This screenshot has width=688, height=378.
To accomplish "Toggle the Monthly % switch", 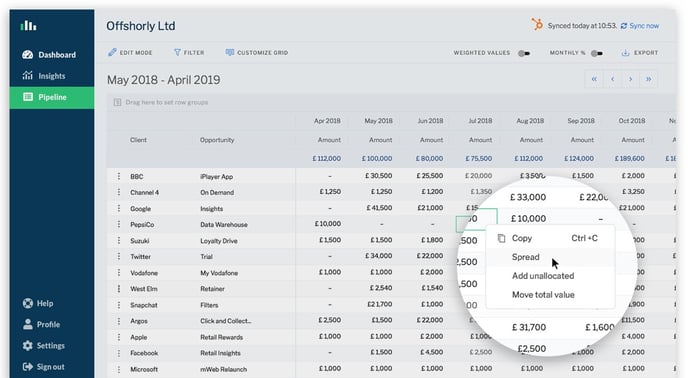I will coord(596,53).
